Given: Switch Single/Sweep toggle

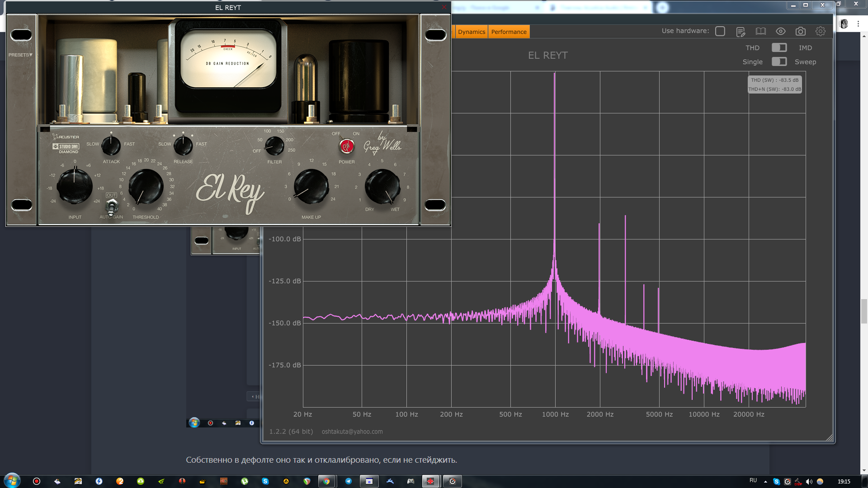Looking at the screenshot, I should point(779,61).
